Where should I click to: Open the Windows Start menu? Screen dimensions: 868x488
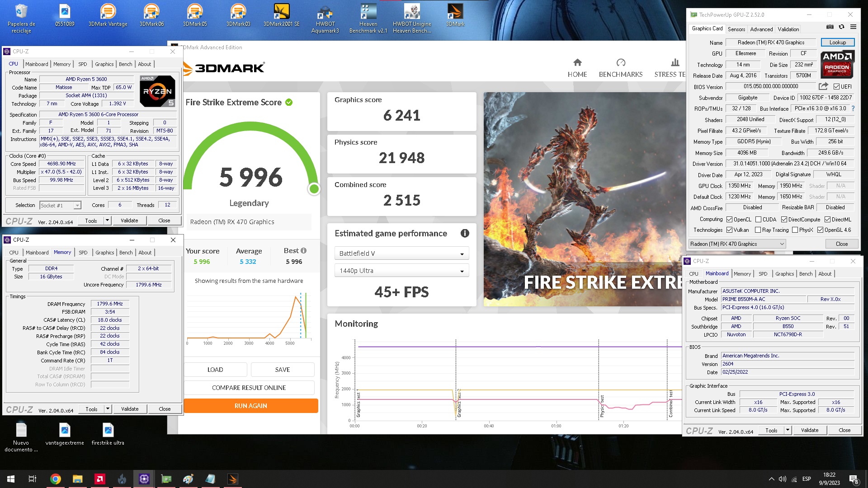11,479
